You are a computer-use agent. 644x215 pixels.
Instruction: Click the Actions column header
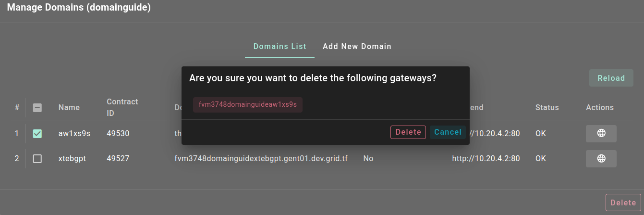coord(599,108)
